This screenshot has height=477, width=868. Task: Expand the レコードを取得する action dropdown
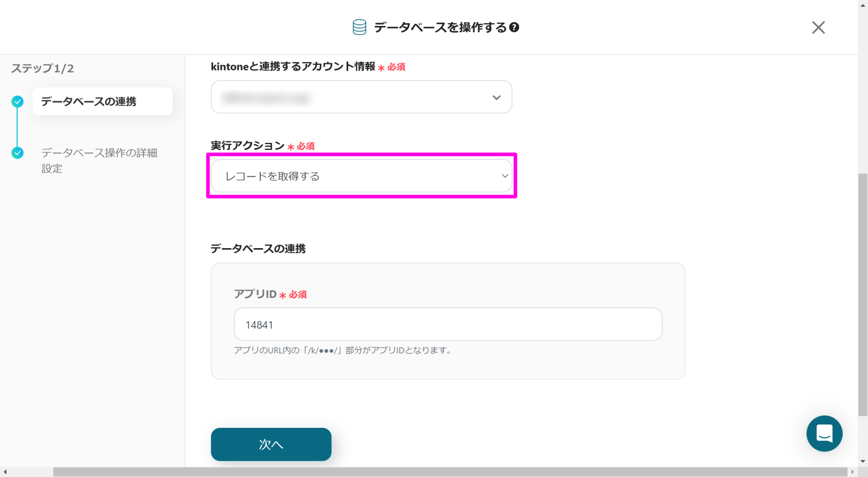click(361, 176)
